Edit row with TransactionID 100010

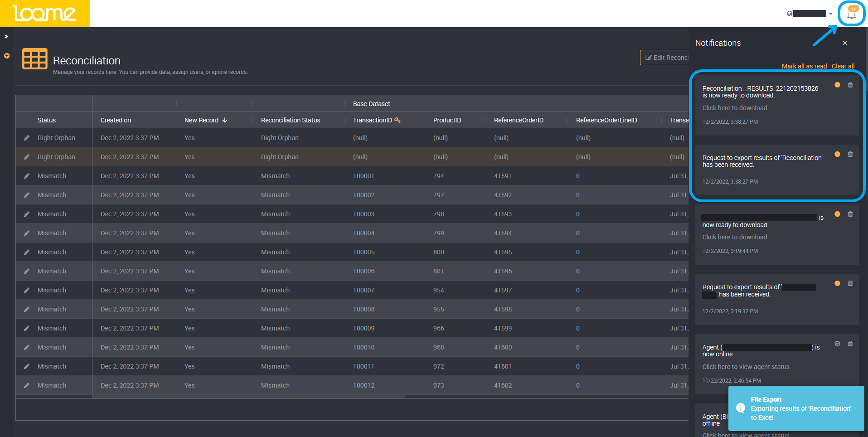point(27,347)
